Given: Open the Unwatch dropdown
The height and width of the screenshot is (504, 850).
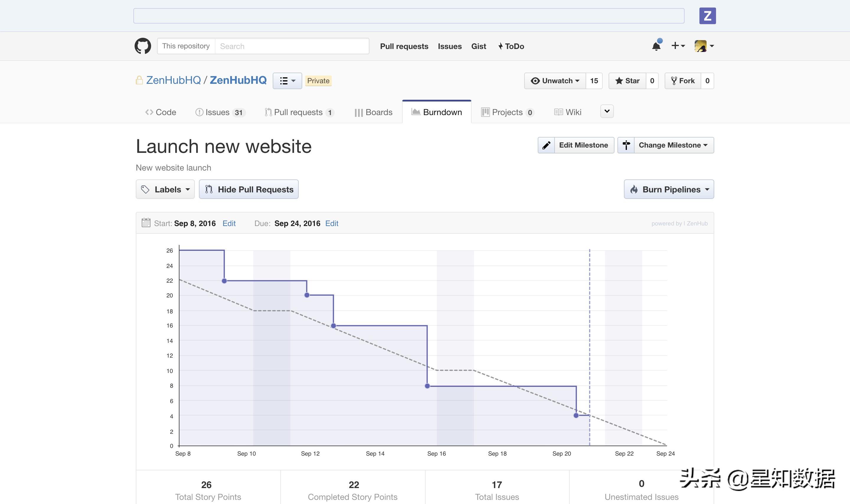Looking at the screenshot, I should pyautogui.click(x=555, y=81).
